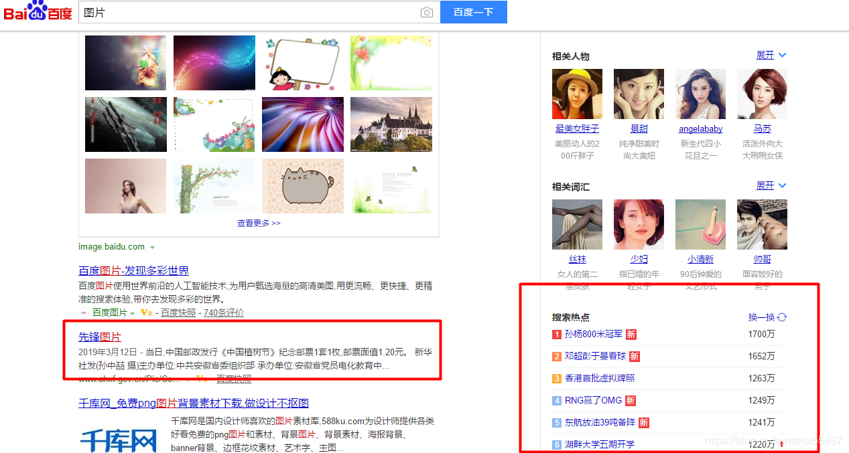Expand 相关词汇 section with 展开

(771, 186)
